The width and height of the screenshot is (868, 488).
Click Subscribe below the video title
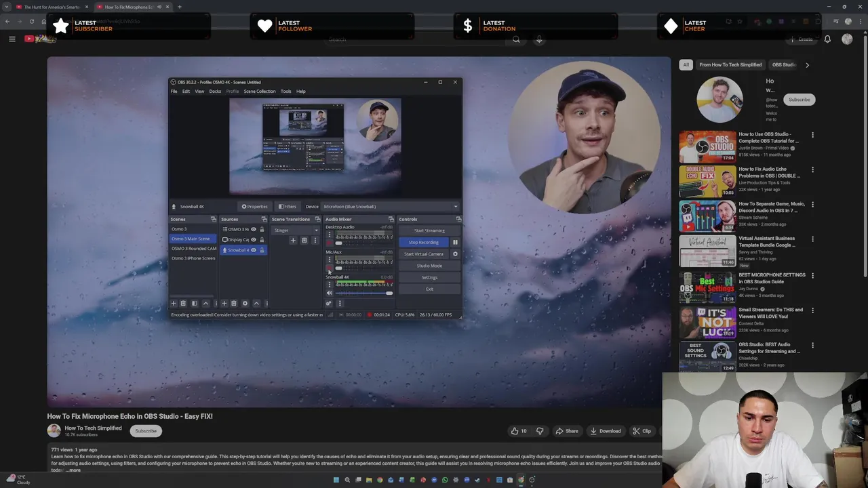(146, 431)
